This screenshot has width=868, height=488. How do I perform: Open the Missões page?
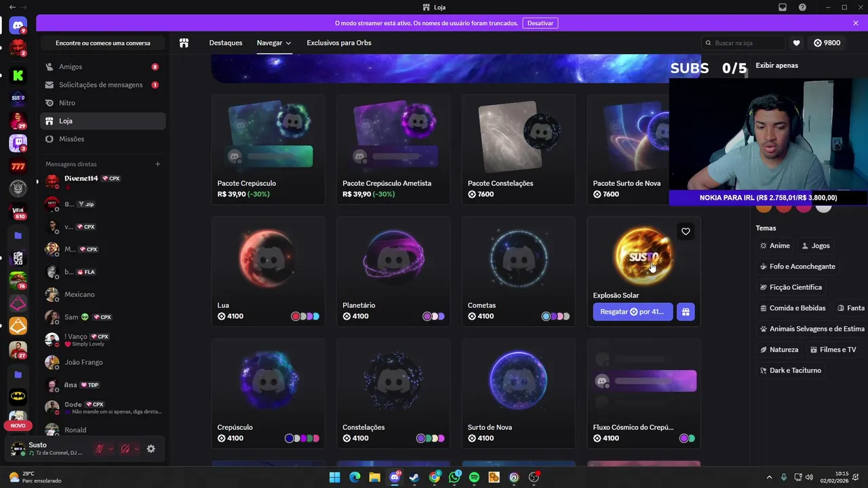tap(103, 139)
